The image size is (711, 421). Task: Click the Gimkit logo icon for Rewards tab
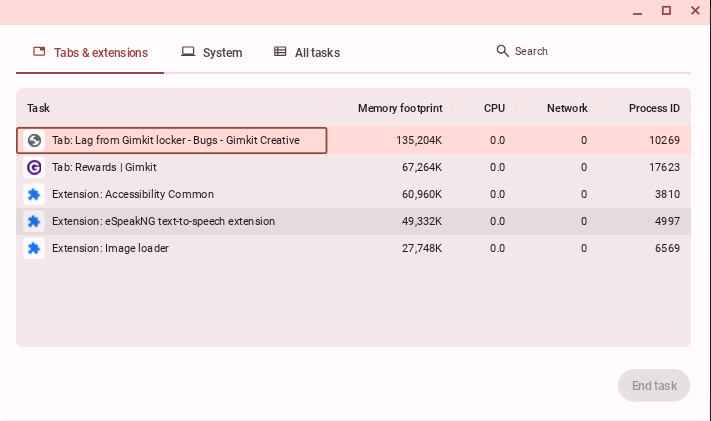pyautogui.click(x=34, y=168)
